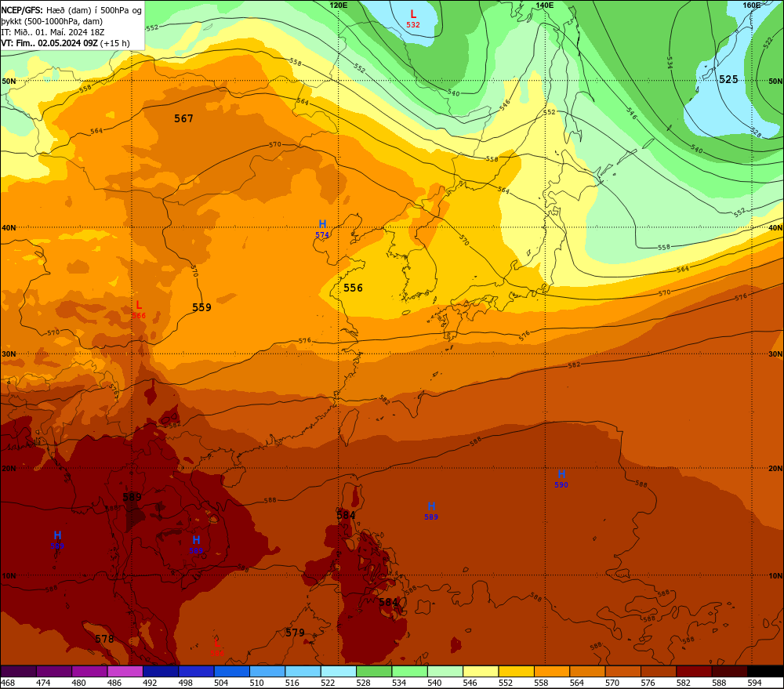Screen dimensions: 784x689
Task: Click the black 578 thickness value
Action: pos(104,639)
